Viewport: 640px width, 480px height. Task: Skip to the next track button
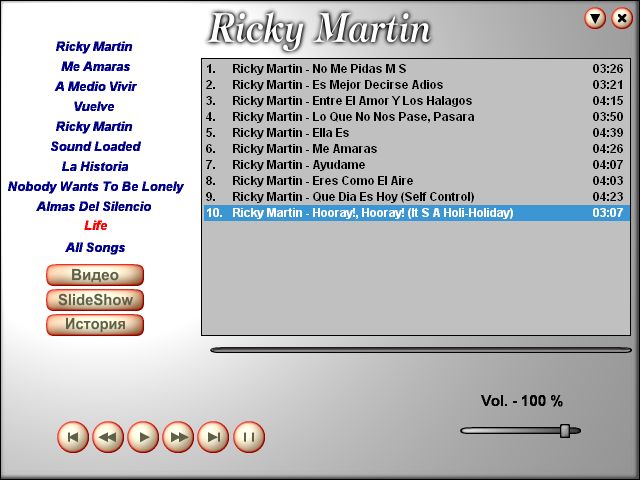213,437
